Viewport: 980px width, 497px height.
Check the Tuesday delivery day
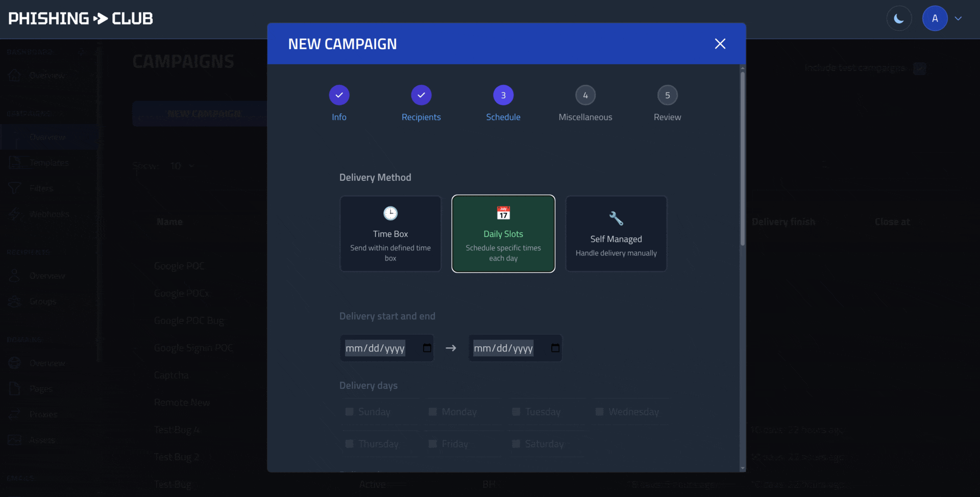[516, 412]
